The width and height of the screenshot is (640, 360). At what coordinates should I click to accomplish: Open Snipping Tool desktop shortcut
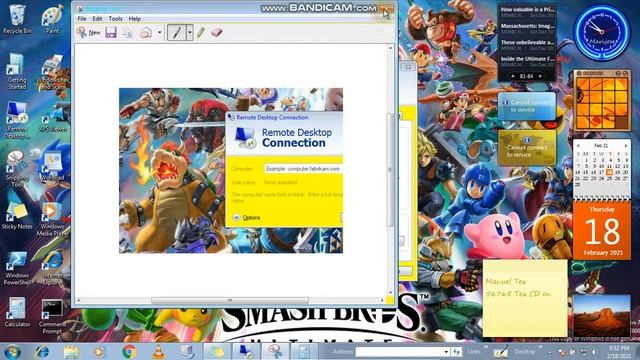[x=17, y=169]
